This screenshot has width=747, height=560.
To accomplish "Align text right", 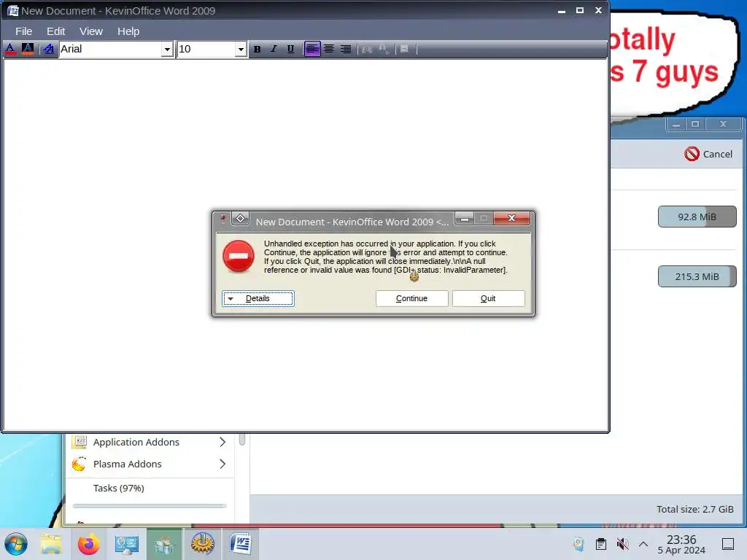I will tap(346, 49).
